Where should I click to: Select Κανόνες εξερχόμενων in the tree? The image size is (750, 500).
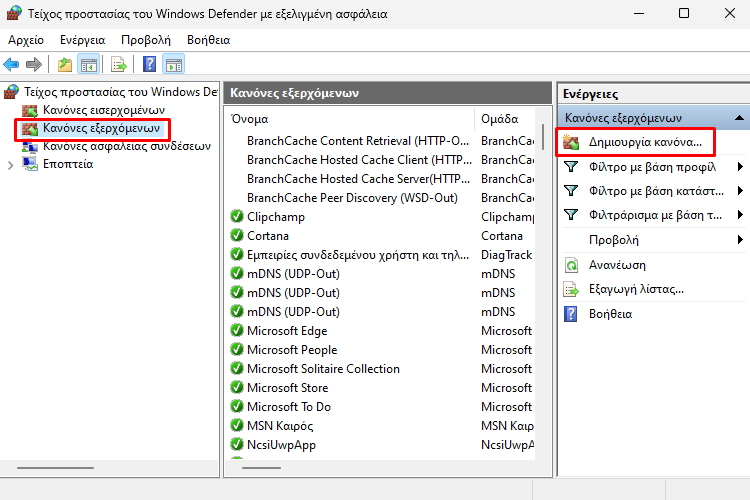101,128
